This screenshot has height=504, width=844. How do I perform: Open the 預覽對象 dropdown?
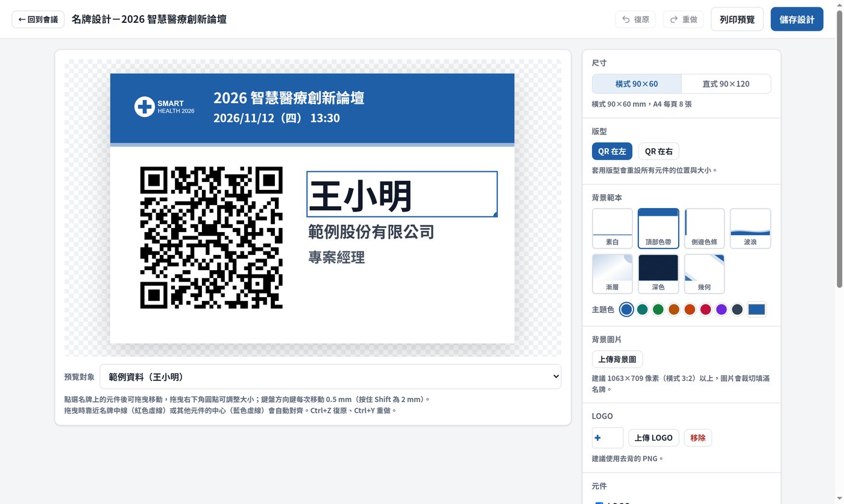tap(330, 377)
